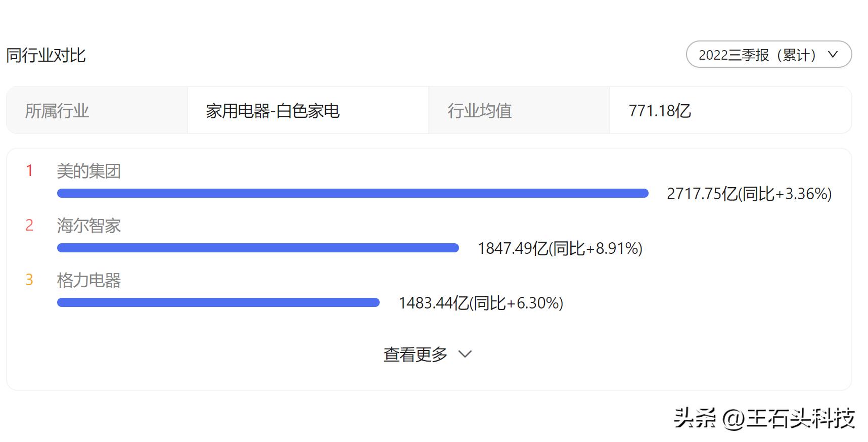Click the rank number 2 marker
Image resolution: width=868 pixels, height=442 pixels.
click(x=30, y=226)
